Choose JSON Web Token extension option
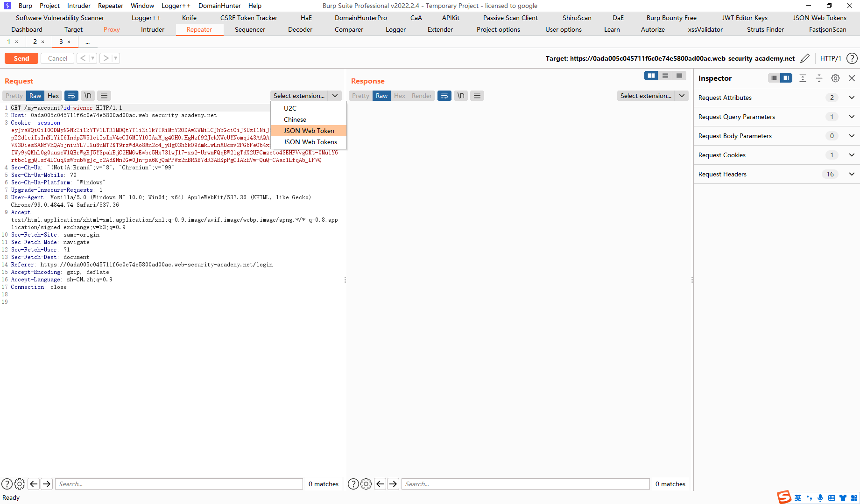This screenshot has width=860, height=504. point(309,131)
